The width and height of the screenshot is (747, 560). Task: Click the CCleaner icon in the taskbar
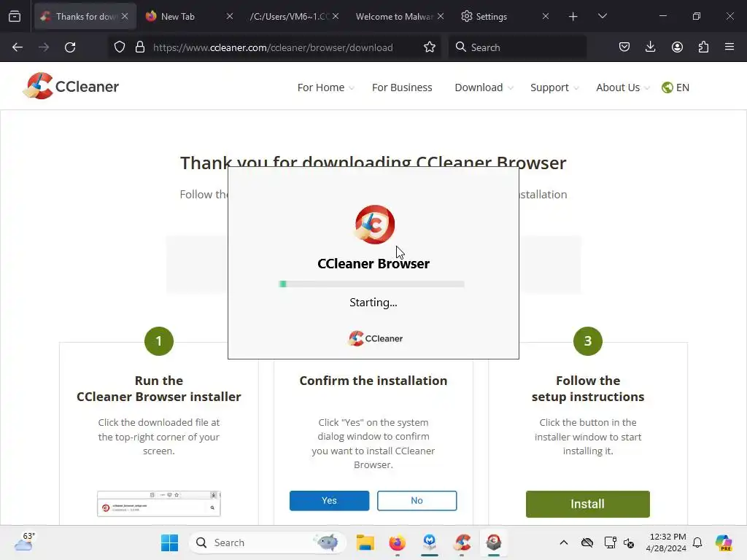[462, 542]
